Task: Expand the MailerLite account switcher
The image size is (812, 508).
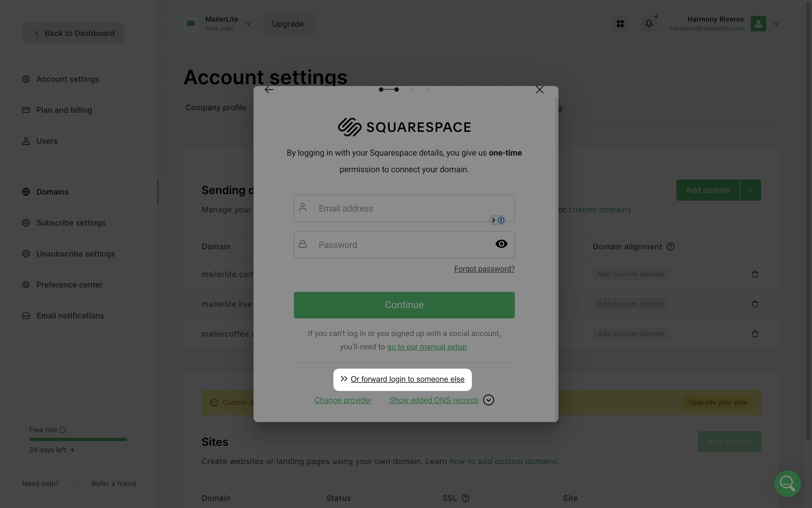Action: click(248, 24)
